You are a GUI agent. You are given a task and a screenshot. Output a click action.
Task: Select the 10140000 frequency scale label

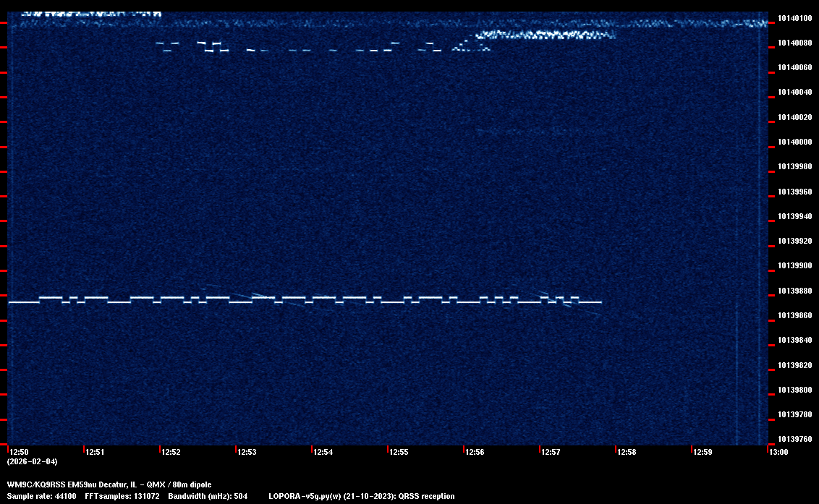point(794,142)
